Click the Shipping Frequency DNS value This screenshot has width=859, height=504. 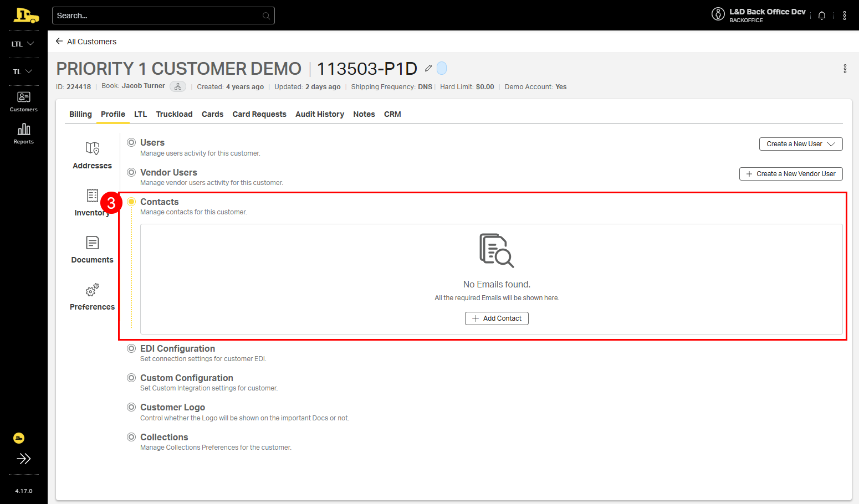coord(425,87)
